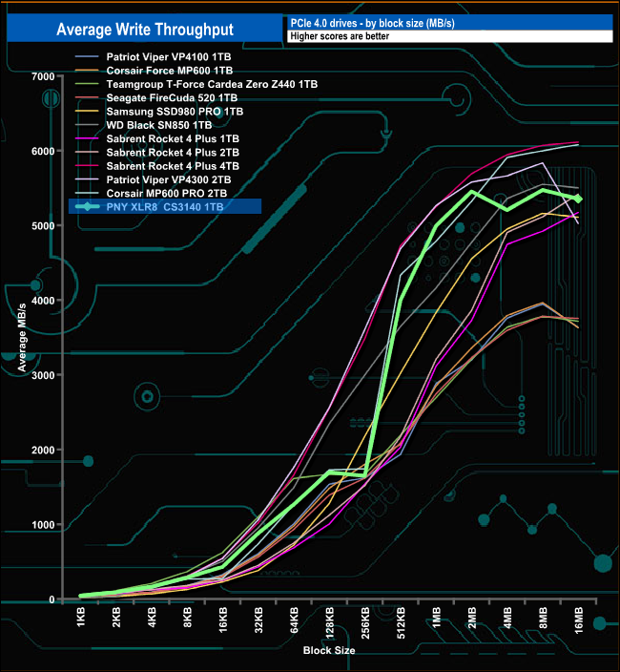Select highlighted PNY XLR8 CS3140 1TB legend entry

(165, 206)
